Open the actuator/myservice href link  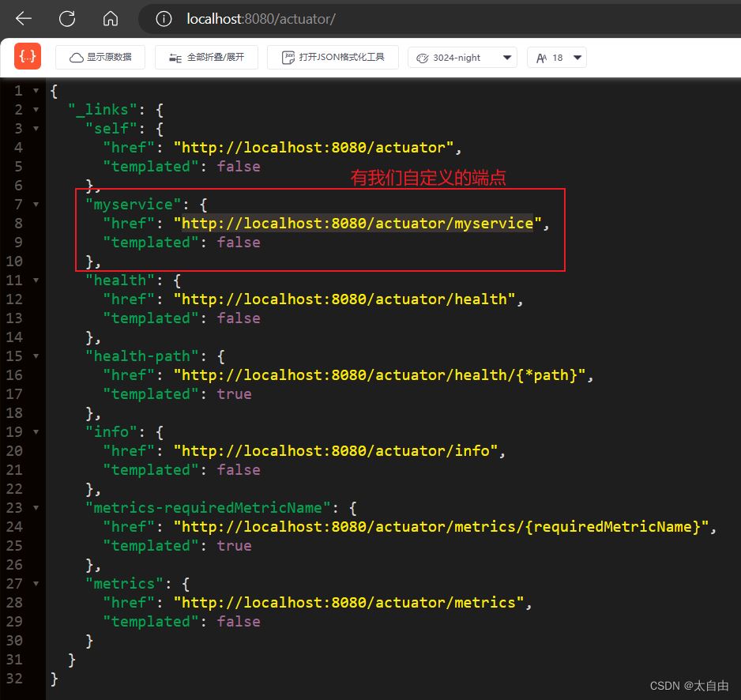click(x=358, y=224)
